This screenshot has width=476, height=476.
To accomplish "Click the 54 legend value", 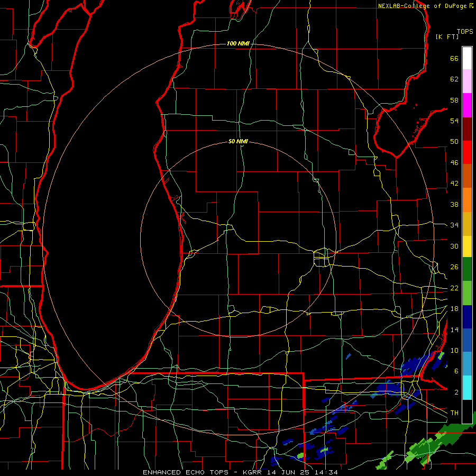I will click(454, 121).
